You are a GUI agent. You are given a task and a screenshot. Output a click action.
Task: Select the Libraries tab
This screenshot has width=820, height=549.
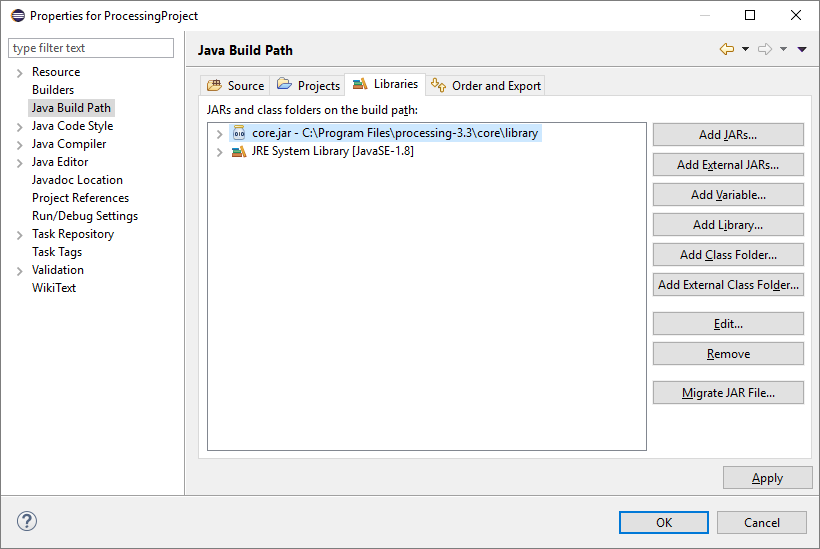(385, 84)
